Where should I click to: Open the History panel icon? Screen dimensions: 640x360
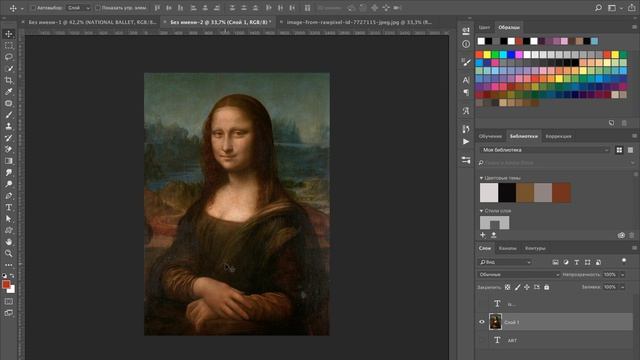466,129
